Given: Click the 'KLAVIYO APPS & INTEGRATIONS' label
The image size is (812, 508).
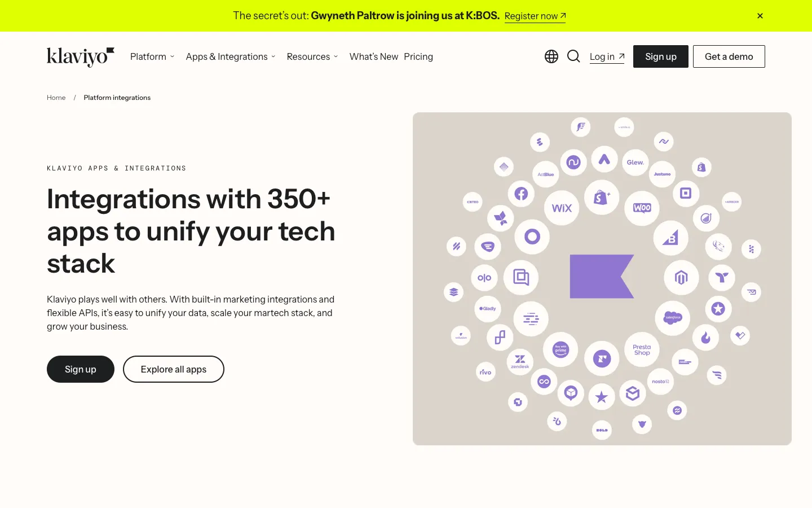Looking at the screenshot, I should pos(117,168).
